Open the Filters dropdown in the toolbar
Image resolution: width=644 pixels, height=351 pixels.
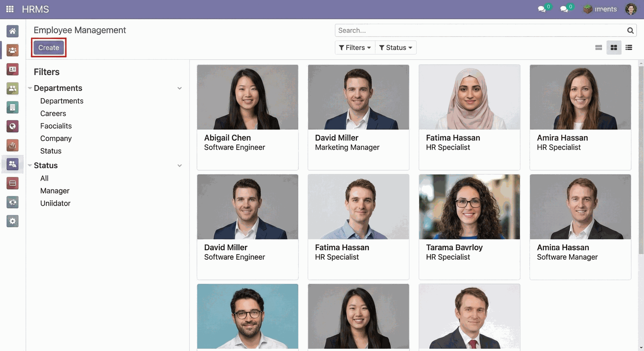355,48
